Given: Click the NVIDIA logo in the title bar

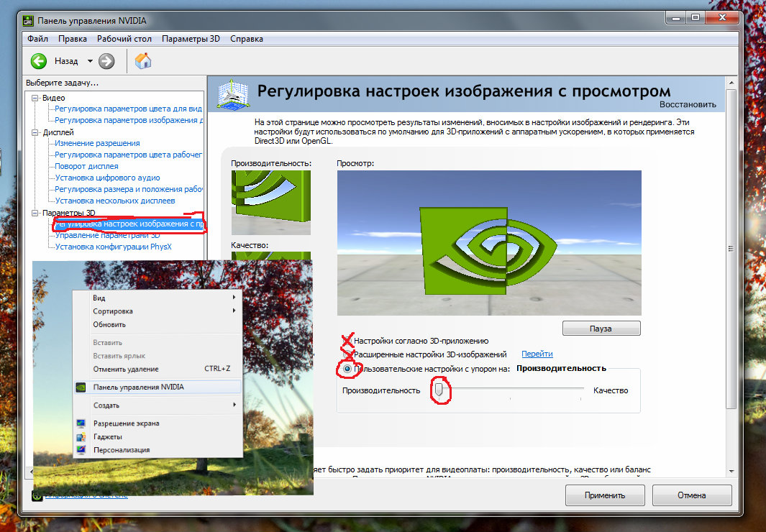Looking at the screenshot, I should click(28, 21).
